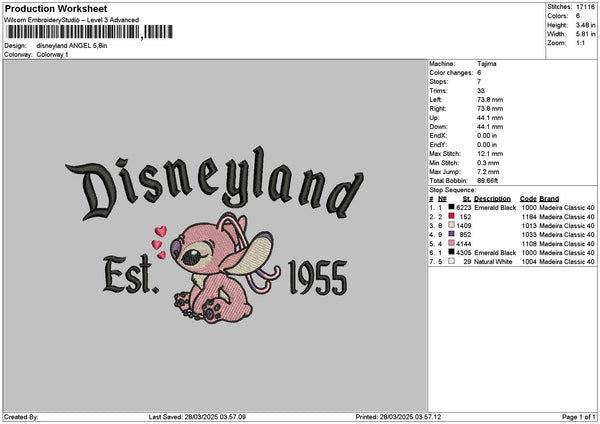
Task: Click the 'Page 1 of 1' indicator
Action: [x=579, y=417]
